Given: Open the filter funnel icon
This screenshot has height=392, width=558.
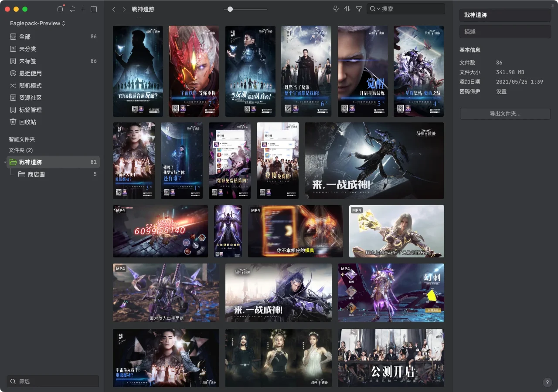Looking at the screenshot, I should click(x=359, y=9).
